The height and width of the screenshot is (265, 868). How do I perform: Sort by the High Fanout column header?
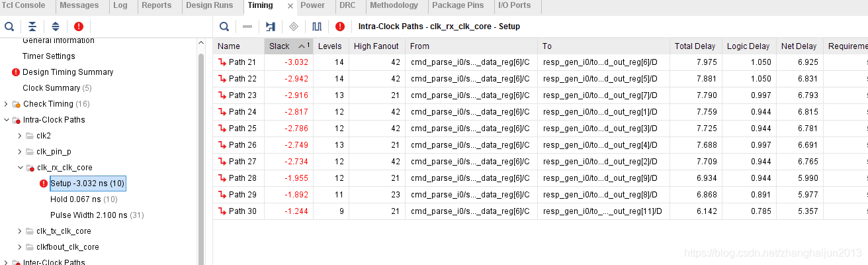[376, 46]
